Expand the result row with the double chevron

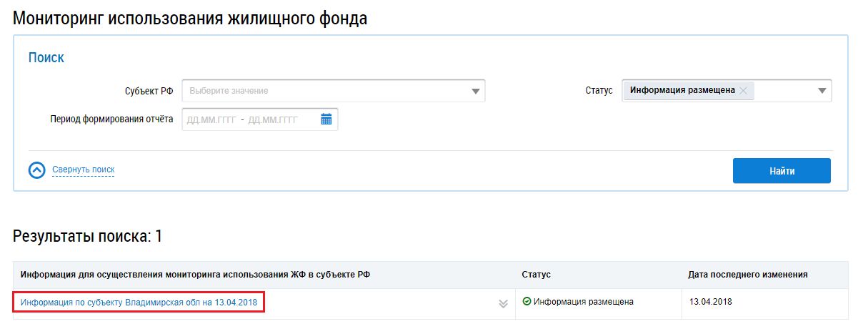pos(503,303)
